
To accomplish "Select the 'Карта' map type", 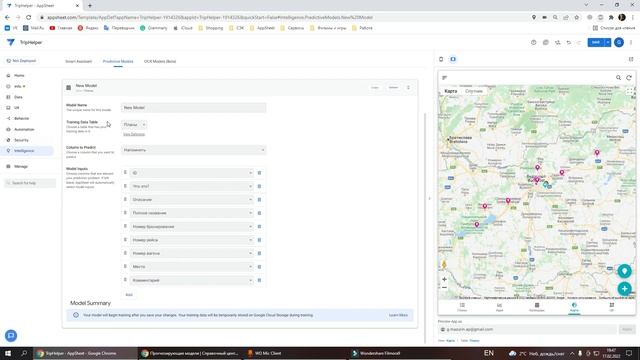I will [451, 91].
